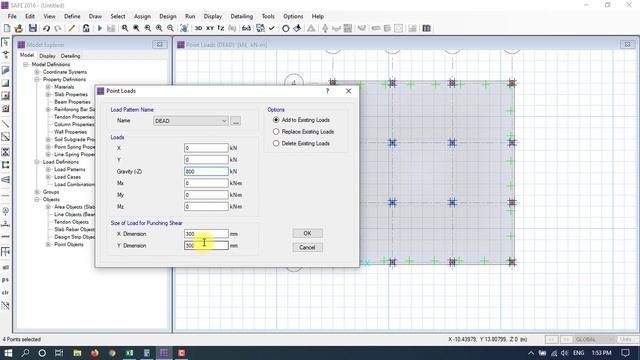640x360 pixels.
Task: Open the Display menu
Action: click(x=213, y=16)
